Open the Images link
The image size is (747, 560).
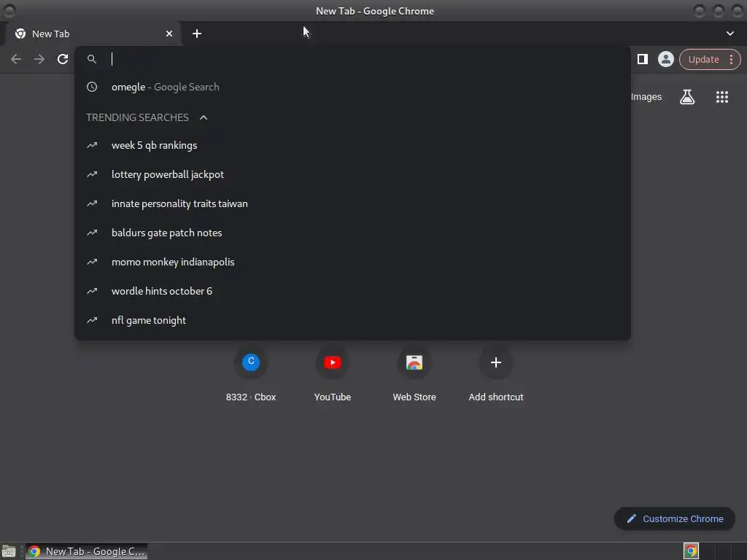point(646,97)
